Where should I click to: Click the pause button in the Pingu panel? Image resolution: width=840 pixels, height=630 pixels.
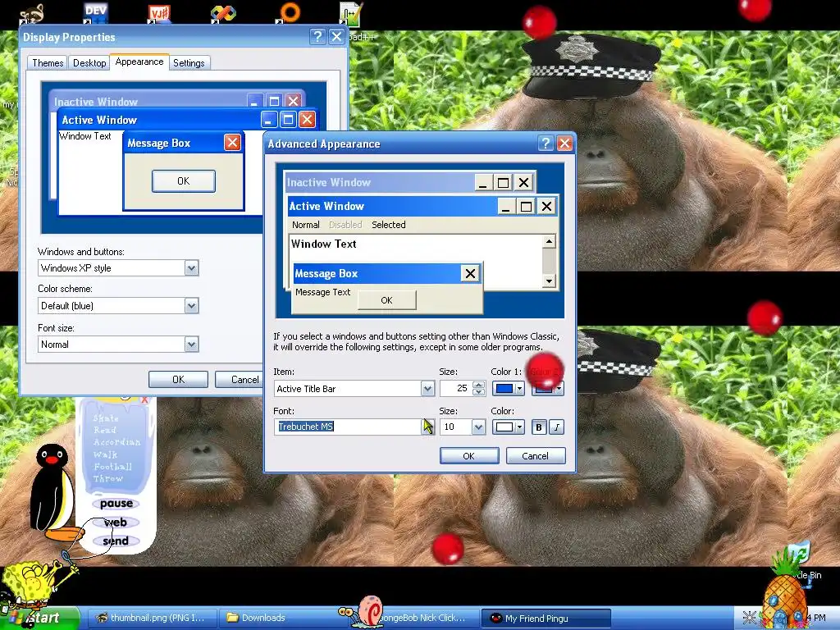pos(116,504)
